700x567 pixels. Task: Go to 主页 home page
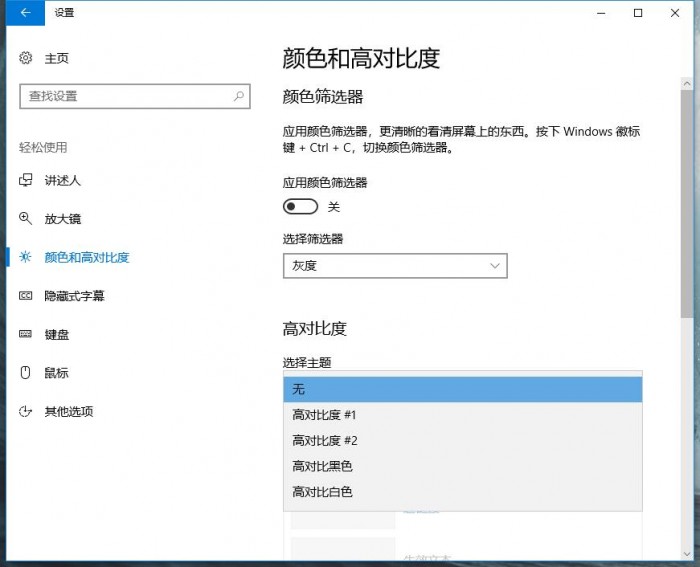tap(57, 58)
